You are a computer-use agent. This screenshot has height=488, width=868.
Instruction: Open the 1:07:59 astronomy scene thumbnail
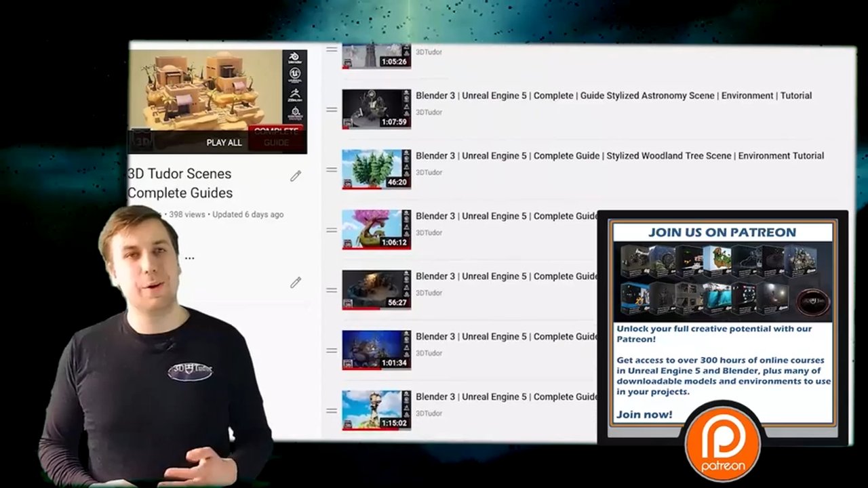pos(376,109)
